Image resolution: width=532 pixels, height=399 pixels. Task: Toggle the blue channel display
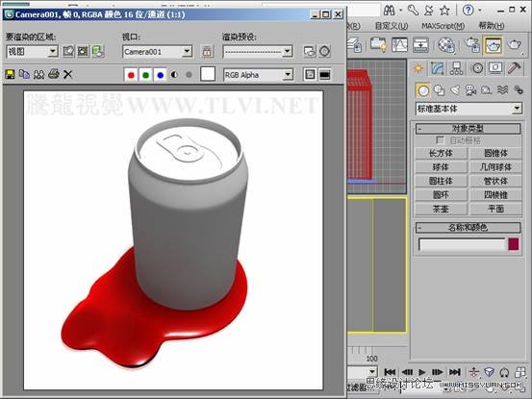(160, 75)
